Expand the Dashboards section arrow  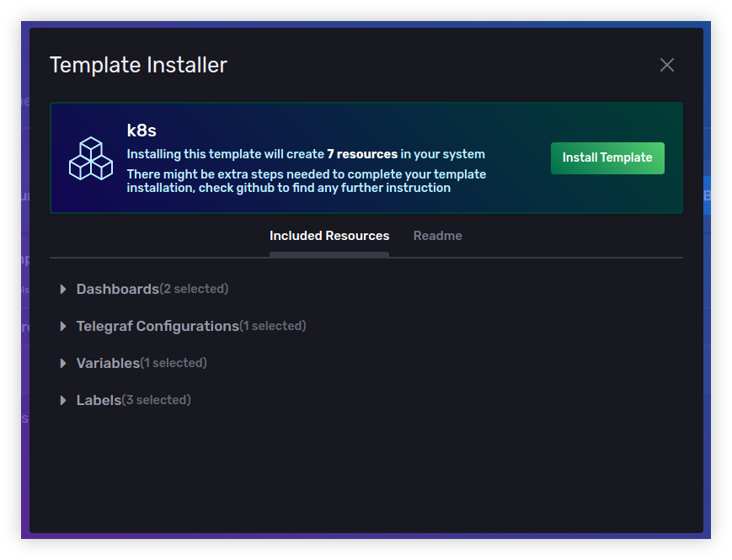click(x=63, y=289)
